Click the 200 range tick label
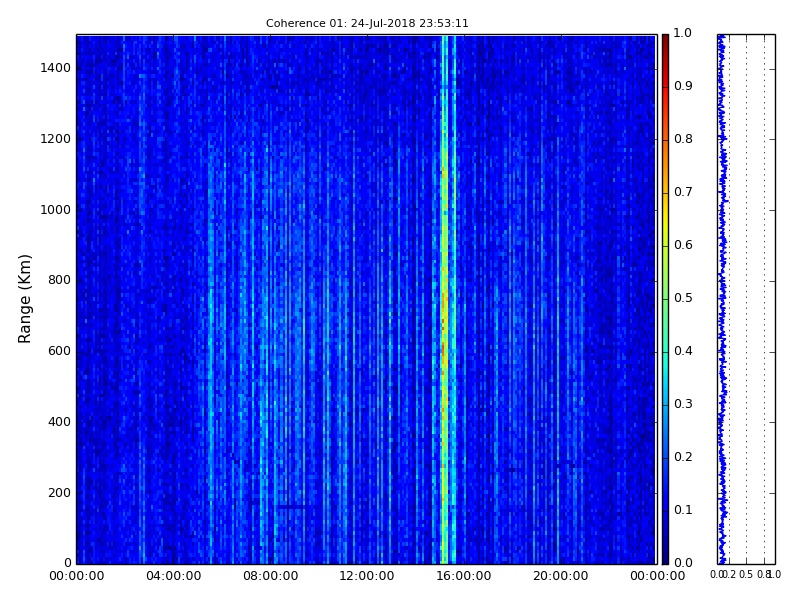800x600 pixels. click(59, 493)
